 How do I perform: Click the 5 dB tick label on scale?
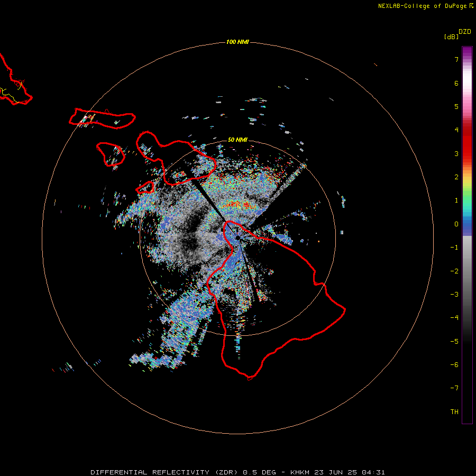click(x=456, y=106)
